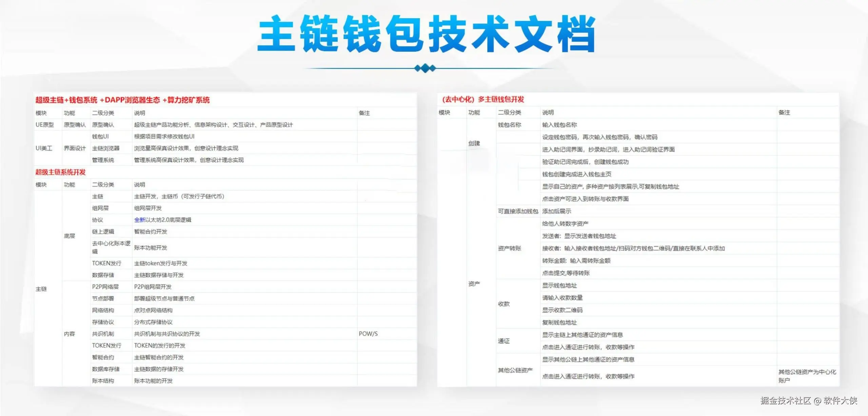
Task: Click the 资产转账 category cell
Action: coord(509,248)
